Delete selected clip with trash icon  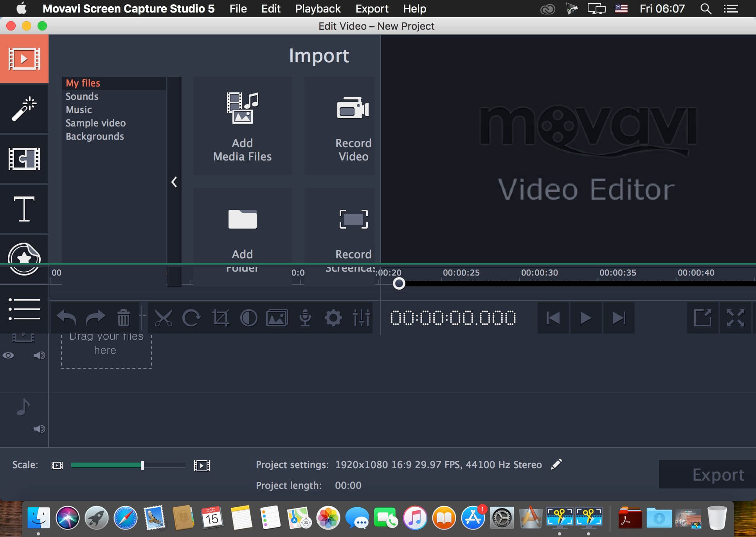pos(124,318)
